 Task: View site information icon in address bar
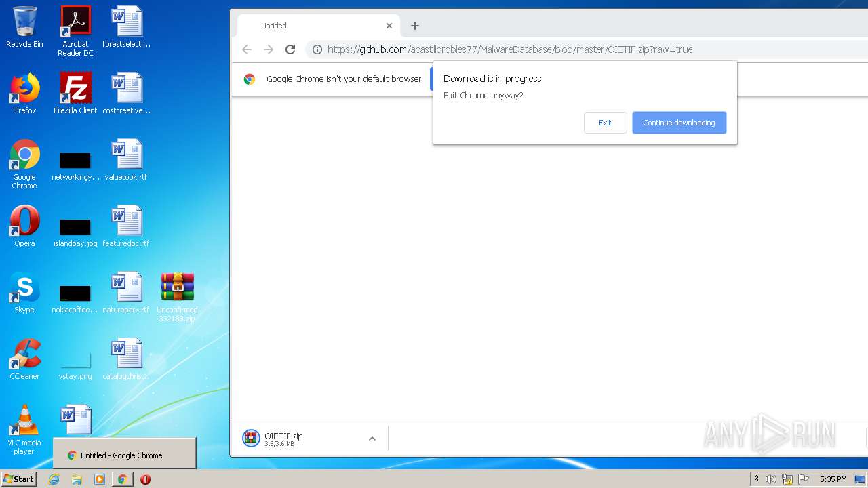point(317,49)
